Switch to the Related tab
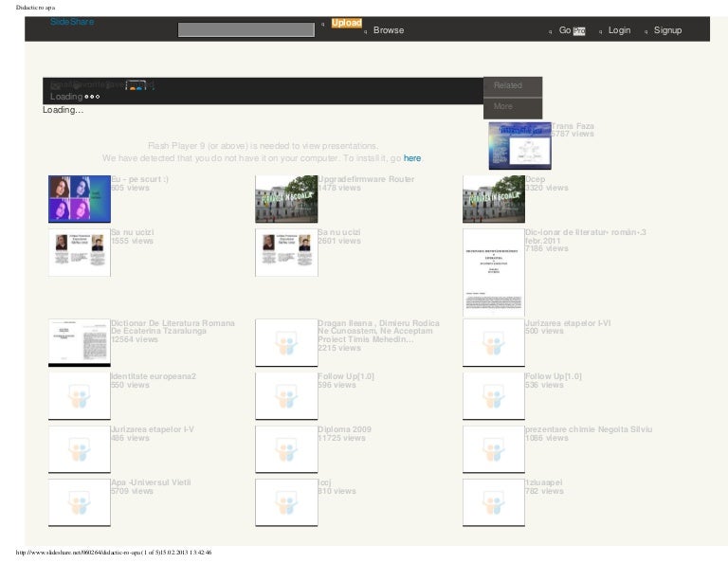Screen dimensions: 728x563 (507, 85)
